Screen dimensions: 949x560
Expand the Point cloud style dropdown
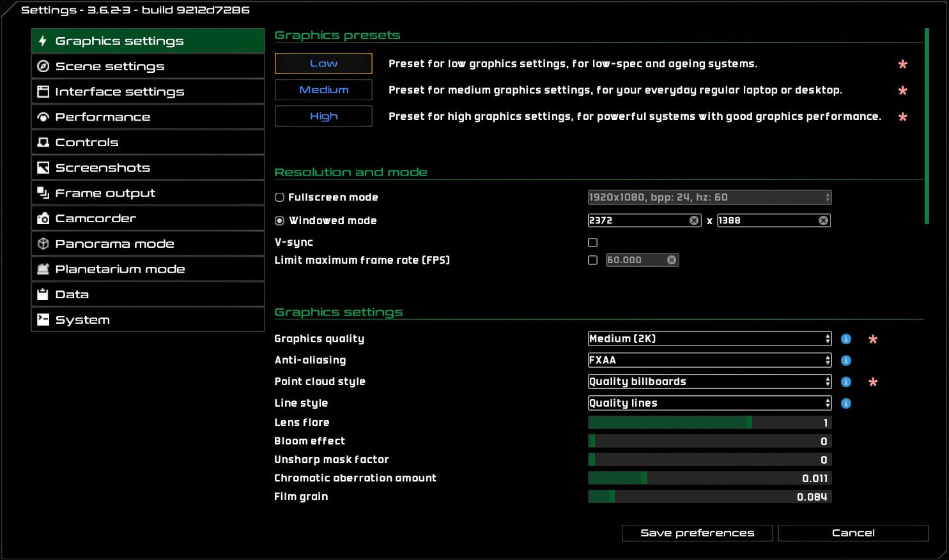(709, 382)
